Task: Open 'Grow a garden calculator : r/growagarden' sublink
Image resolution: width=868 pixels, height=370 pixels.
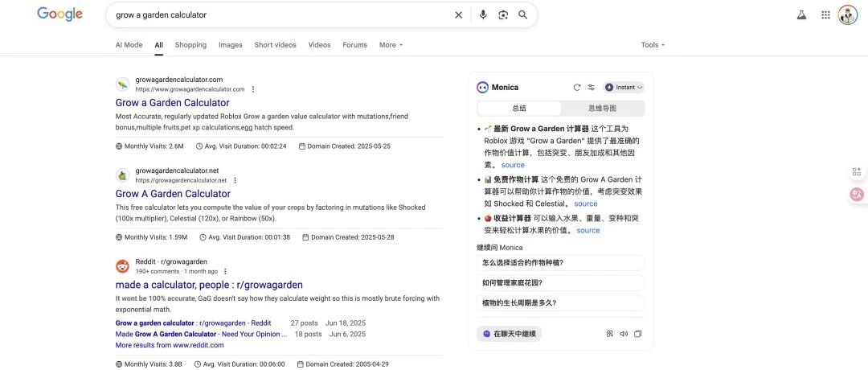Action: click(193, 323)
